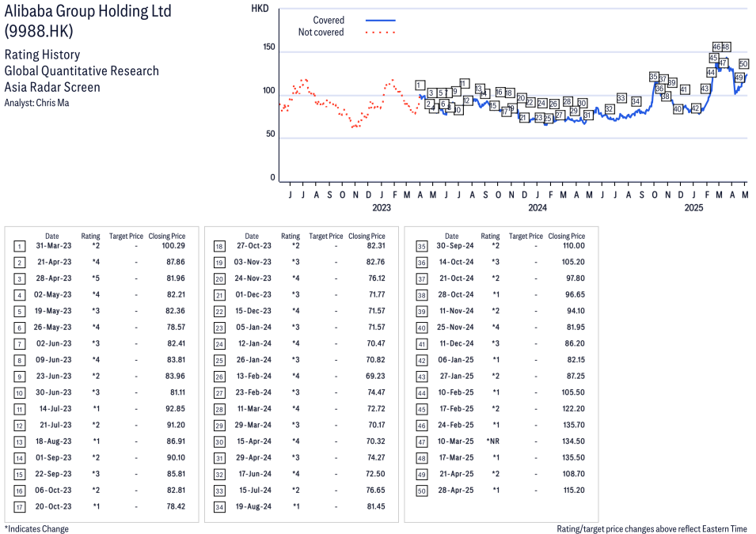This screenshot has width=756, height=534.
Task: Click the boxed number 47 beside 10-Mar-25
Action: [421, 442]
